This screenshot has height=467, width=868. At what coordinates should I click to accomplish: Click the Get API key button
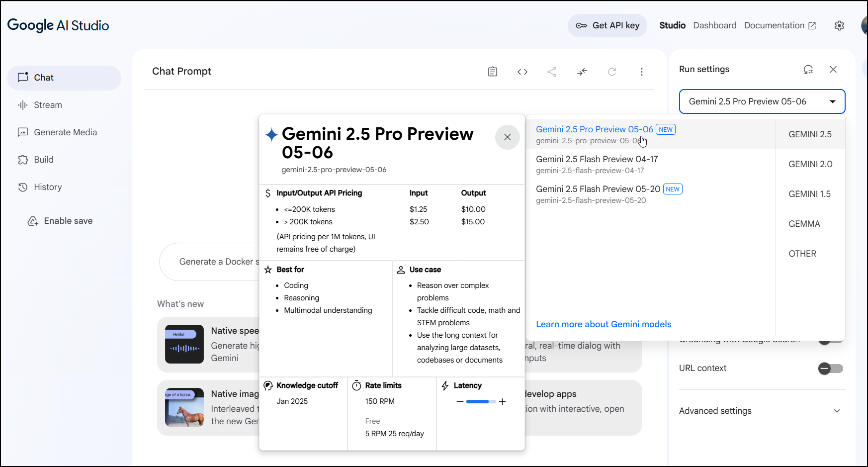pyautogui.click(x=608, y=25)
